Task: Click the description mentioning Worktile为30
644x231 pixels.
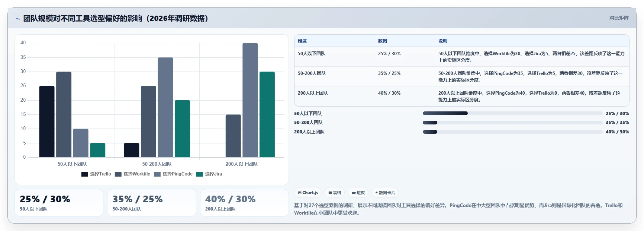Action: (x=532, y=57)
